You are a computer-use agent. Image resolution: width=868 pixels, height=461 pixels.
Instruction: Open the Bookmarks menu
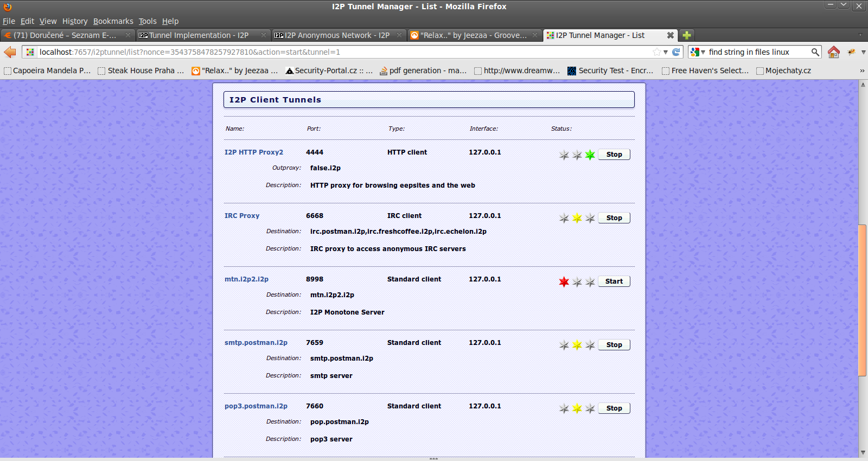pyautogui.click(x=113, y=21)
